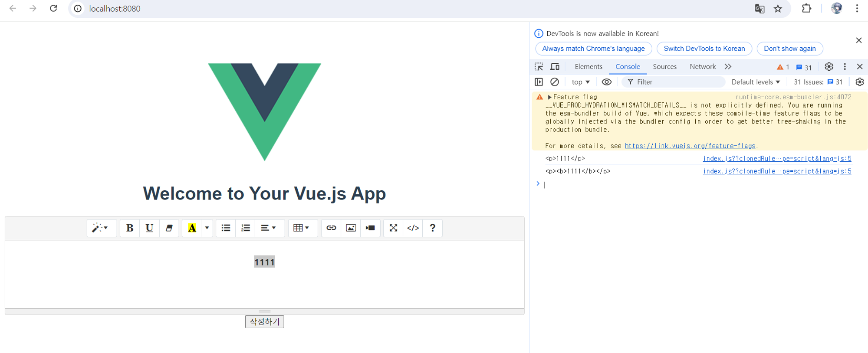Image resolution: width=868 pixels, height=353 pixels.
Task: Click the 작성하기 submit button
Action: click(265, 322)
